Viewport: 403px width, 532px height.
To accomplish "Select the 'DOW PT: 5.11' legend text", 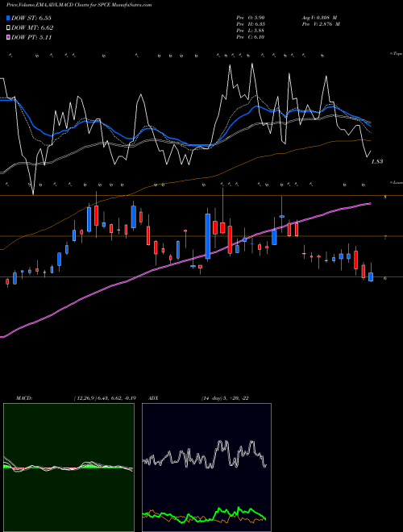I will pos(31,37).
